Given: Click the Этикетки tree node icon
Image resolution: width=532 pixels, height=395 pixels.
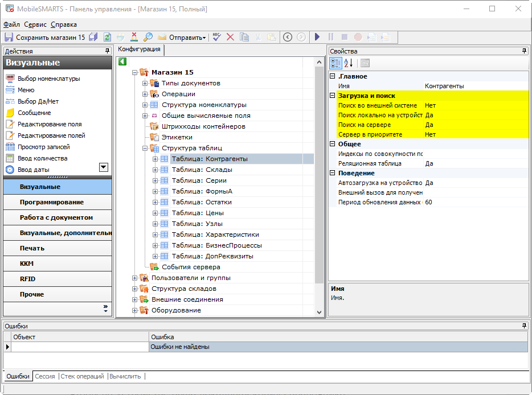Looking at the screenshot, I should [x=154, y=137].
